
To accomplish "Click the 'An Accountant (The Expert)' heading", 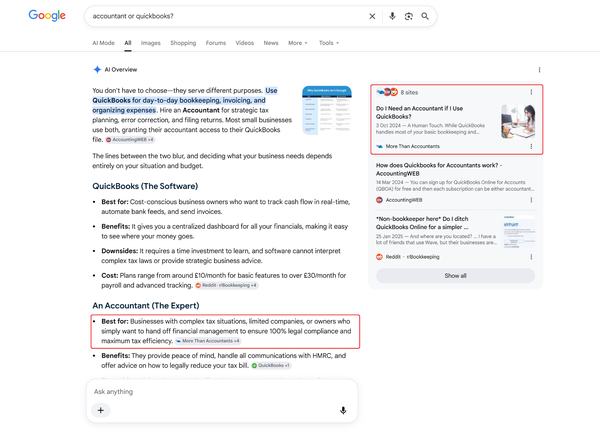I will pyautogui.click(x=146, y=306).
